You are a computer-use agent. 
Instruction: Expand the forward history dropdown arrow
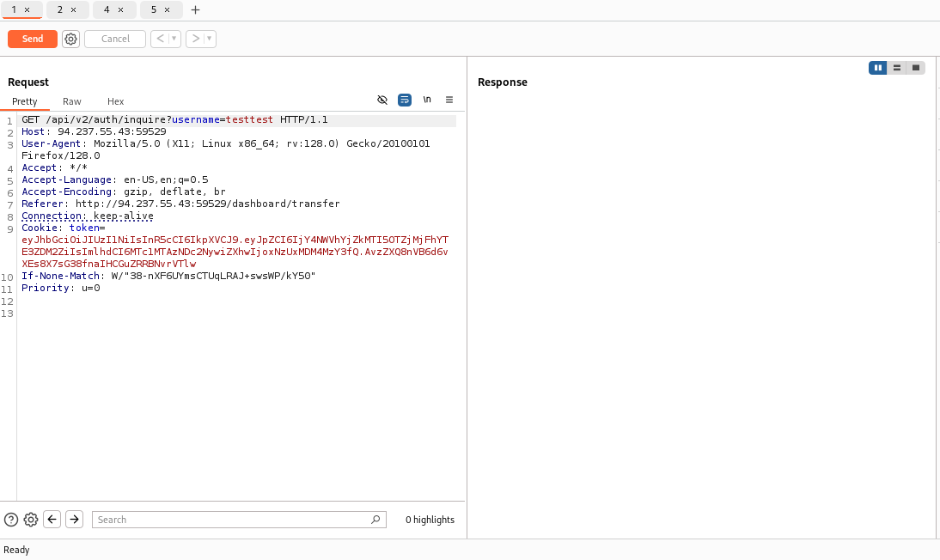click(x=210, y=39)
